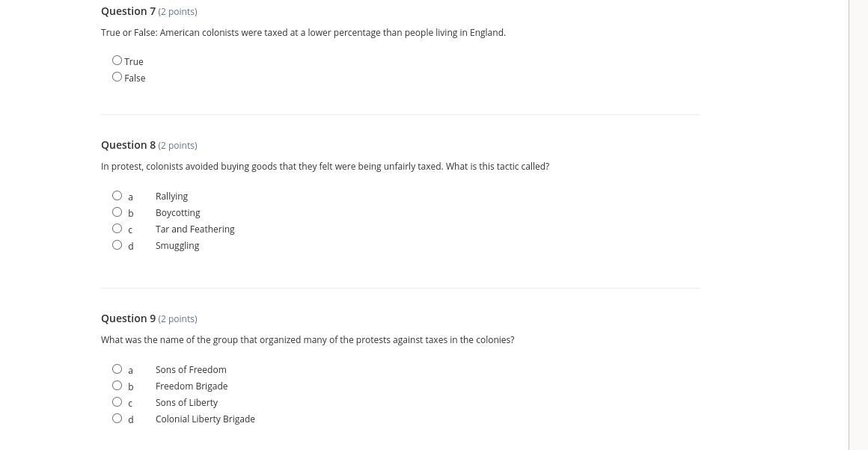Select False for Question 7
The width and height of the screenshot is (868, 450).
[x=117, y=77]
